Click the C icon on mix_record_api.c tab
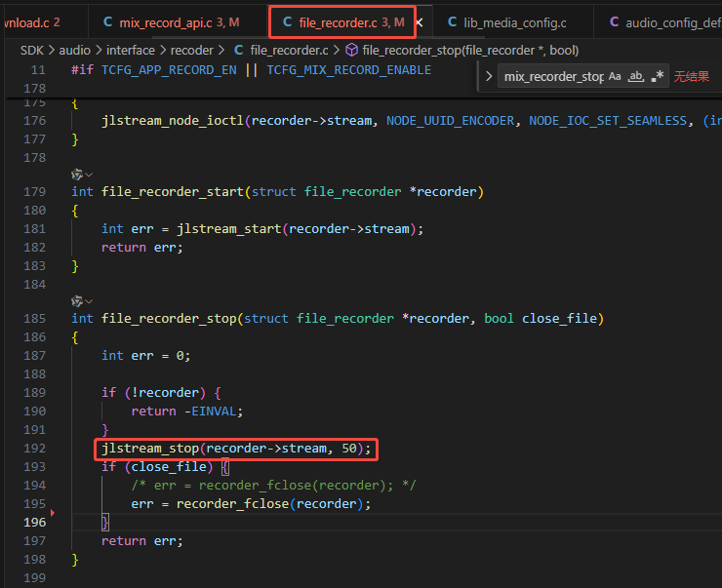 108,21
